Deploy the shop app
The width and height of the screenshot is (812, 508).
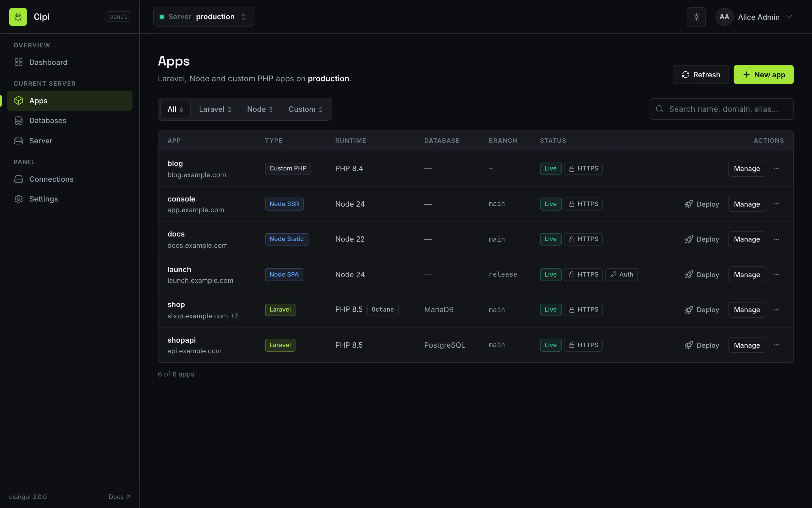(x=702, y=310)
